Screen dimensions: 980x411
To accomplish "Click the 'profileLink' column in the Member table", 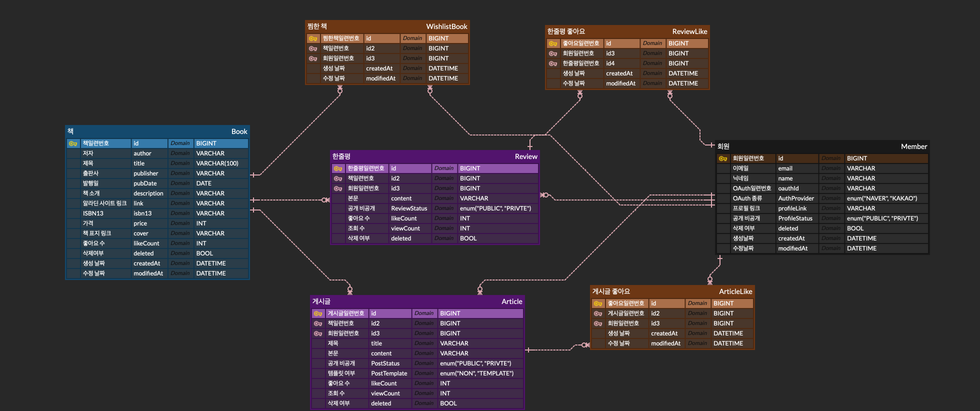I will tap(797, 208).
